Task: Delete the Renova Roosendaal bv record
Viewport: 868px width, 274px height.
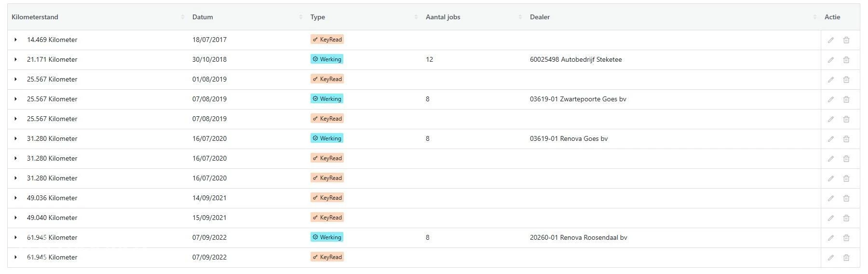Action: tap(846, 238)
